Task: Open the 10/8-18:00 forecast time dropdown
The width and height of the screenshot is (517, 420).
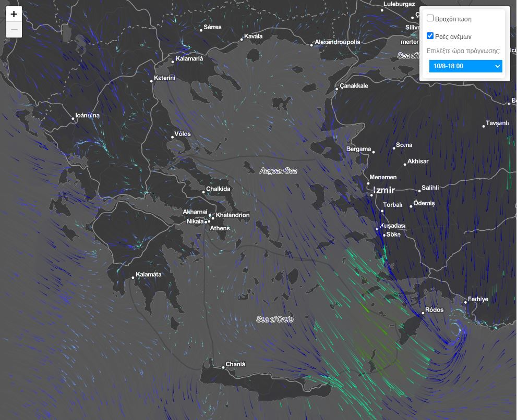Action: pyautogui.click(x=465, y=66)
